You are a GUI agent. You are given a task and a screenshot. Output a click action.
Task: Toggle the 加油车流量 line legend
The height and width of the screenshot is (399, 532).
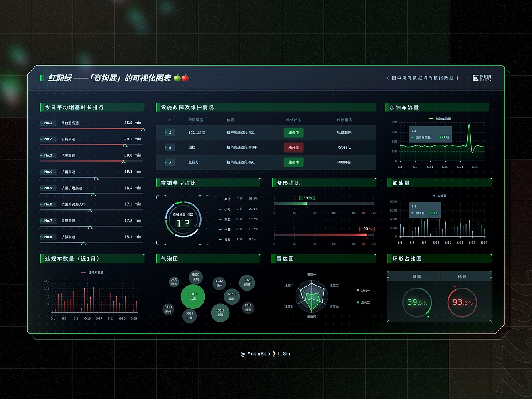[440, 119]
